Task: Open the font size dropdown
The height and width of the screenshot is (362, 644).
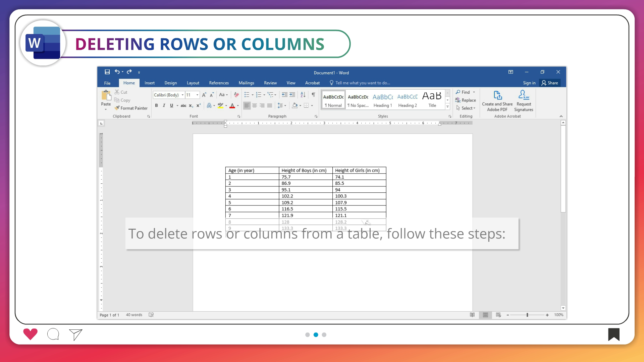Action: [x=197, y=95]
